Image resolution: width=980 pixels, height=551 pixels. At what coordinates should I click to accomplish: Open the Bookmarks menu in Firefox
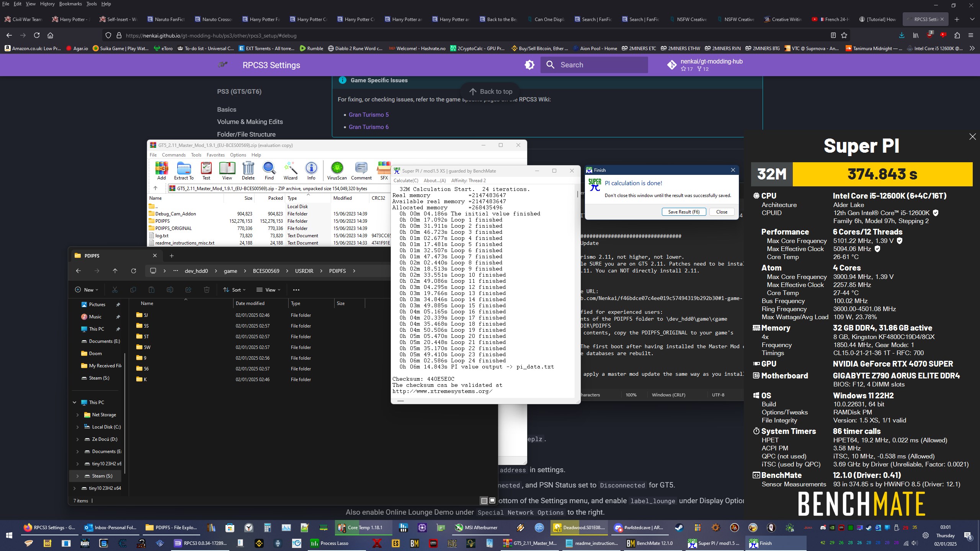pyautogui.click(x=70, y=4)
